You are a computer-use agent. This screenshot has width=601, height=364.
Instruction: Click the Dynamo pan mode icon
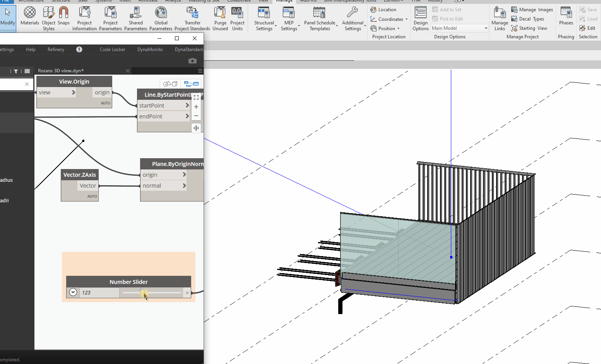pyautogui.click(x=196, y=128)
